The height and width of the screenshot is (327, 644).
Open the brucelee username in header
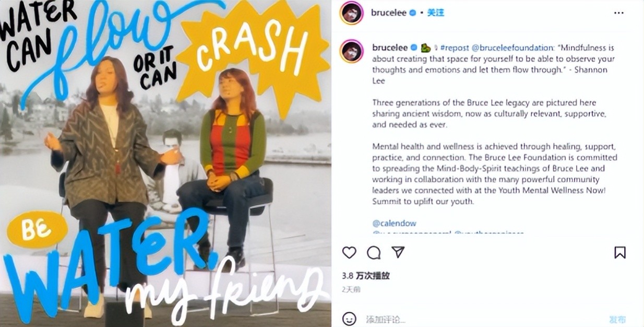click(389, 13)
